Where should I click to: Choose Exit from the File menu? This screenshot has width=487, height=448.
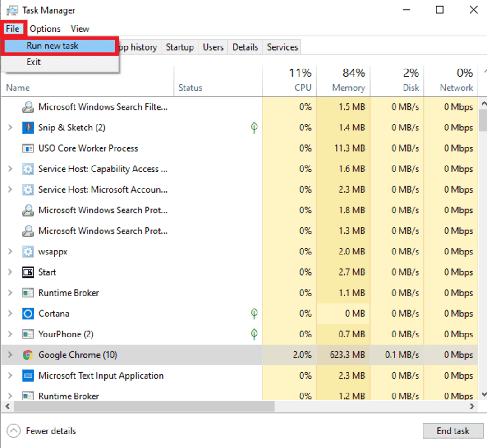tap(60, 62)
